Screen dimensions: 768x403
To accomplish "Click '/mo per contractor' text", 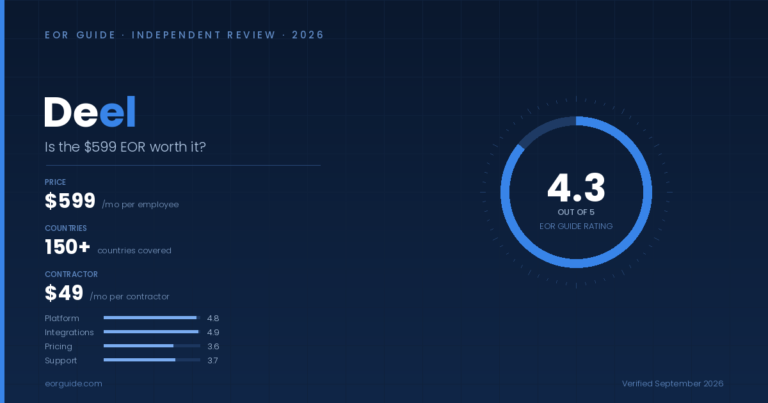I will tap(129, 297).
